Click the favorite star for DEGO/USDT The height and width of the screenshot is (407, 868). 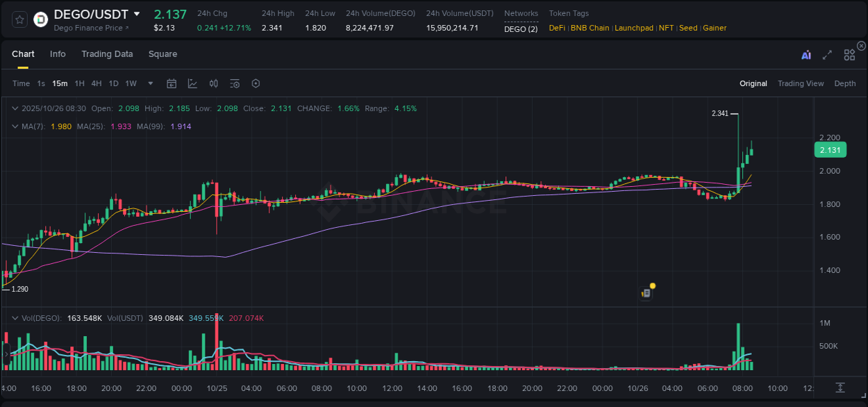[x=19, y=19]
